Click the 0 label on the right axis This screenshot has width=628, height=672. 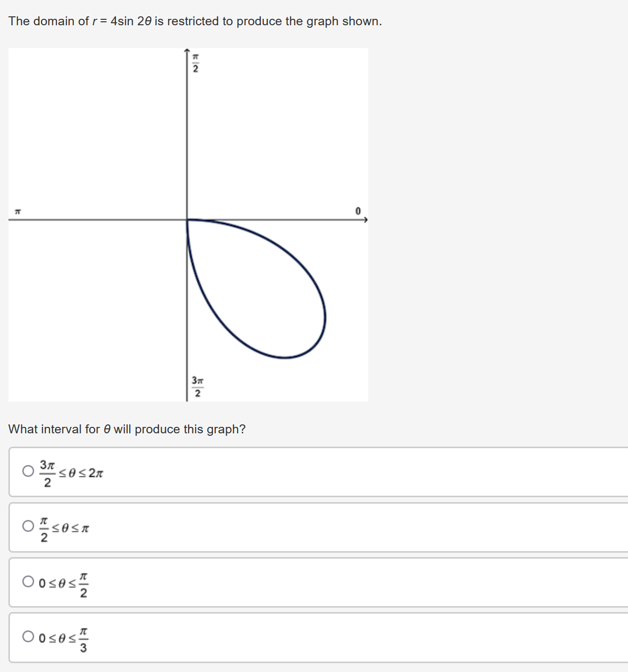click(358, 210)
